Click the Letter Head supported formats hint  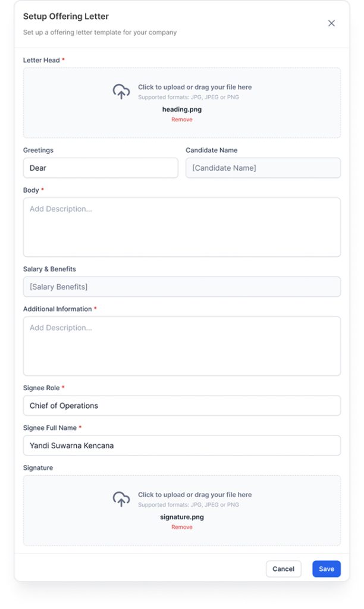pos(189,97)
